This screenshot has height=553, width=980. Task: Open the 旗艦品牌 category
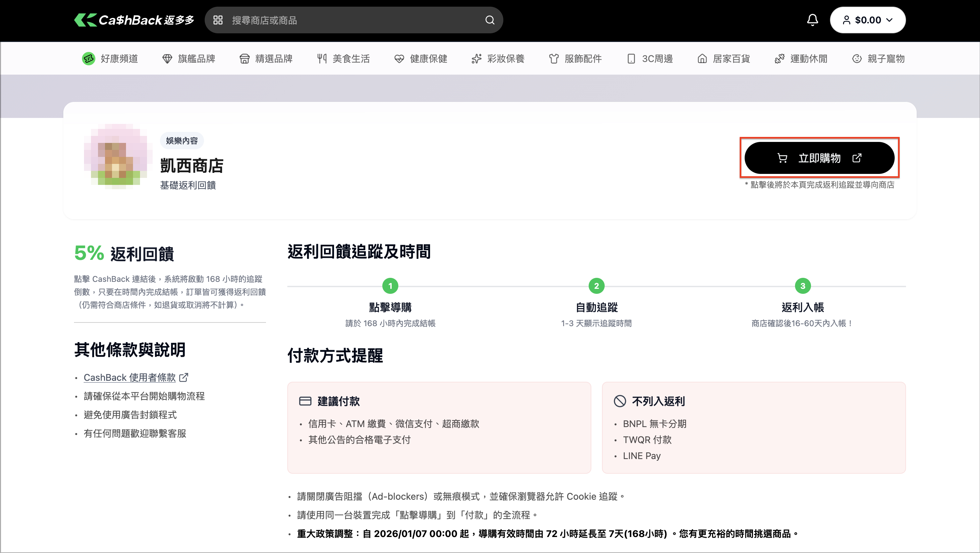[x=189, y=59]
